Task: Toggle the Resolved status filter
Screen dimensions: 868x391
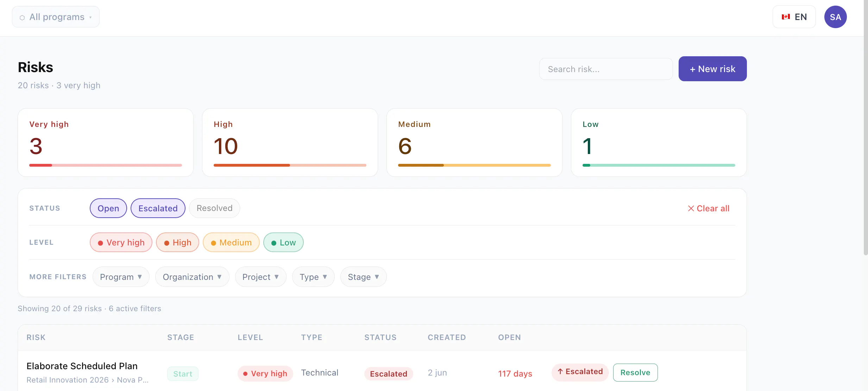Action: [214, 208]
